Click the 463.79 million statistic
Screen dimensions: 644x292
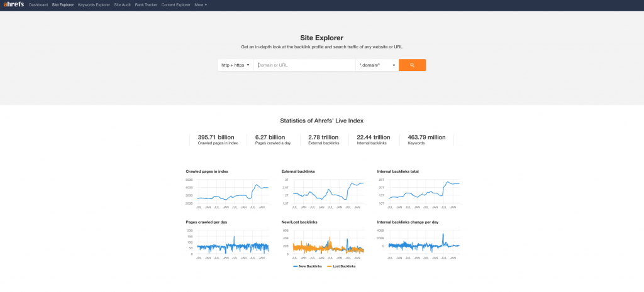[426, 138]
